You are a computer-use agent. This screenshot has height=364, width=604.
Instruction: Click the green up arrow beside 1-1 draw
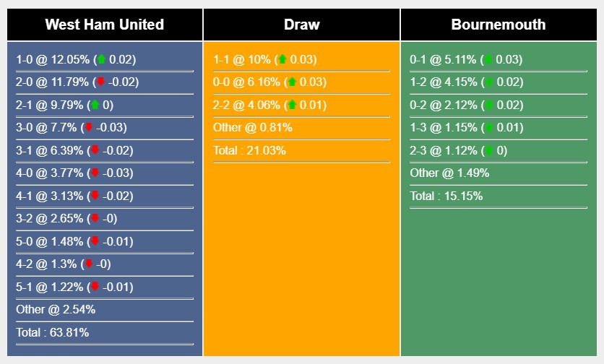(282, 60)
